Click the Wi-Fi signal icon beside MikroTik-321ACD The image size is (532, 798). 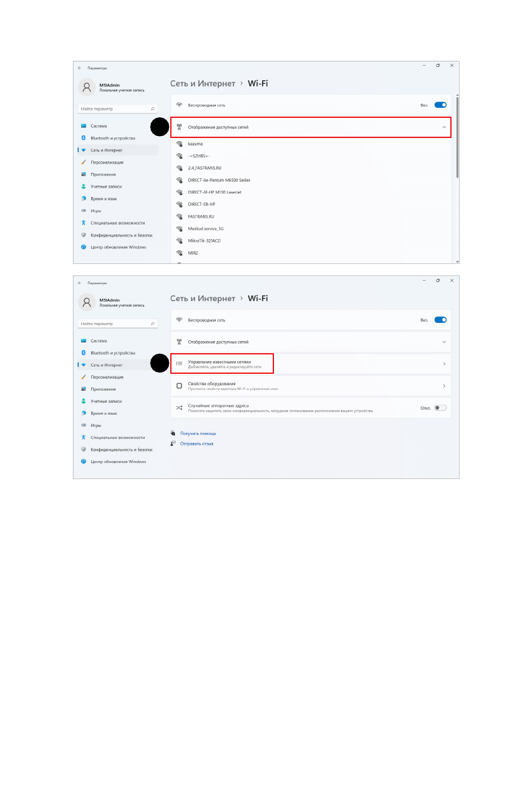179,241
